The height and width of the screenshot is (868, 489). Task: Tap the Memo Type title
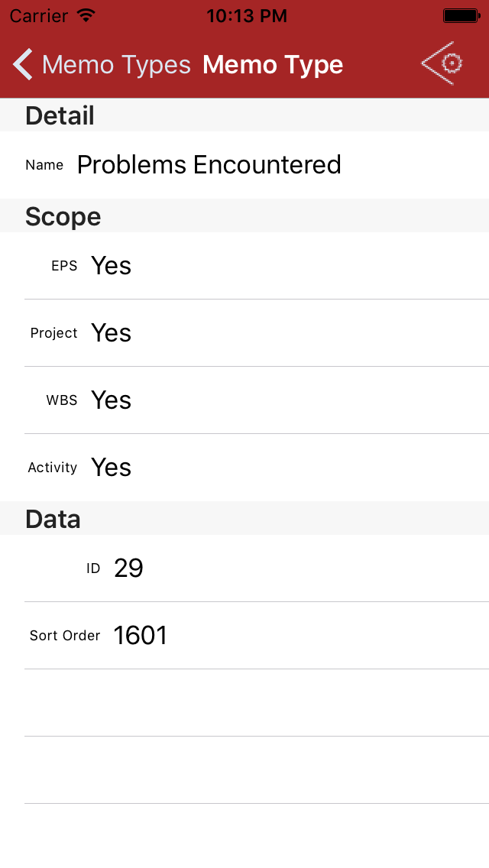coord(273,65)
